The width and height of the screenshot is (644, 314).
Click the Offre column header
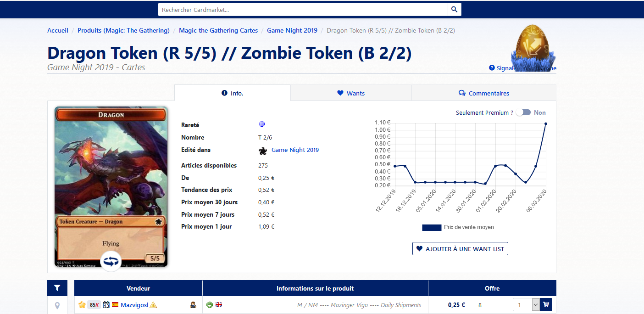pyautogui.click(x=492, y=288)
